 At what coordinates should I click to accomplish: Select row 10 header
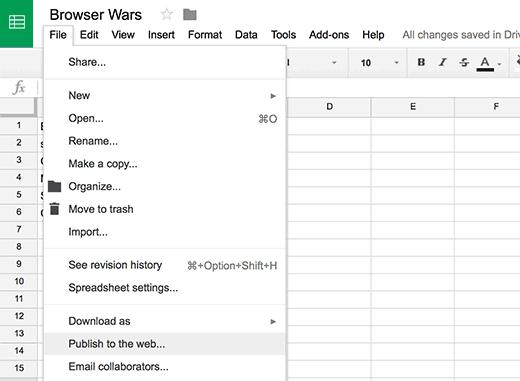[19, 281]
